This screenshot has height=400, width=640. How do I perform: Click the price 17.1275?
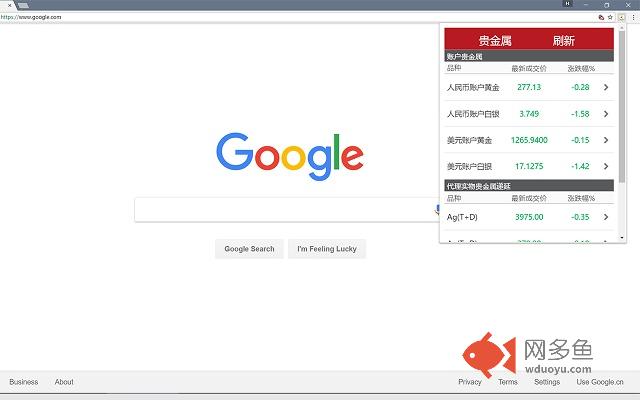[529, 166]
